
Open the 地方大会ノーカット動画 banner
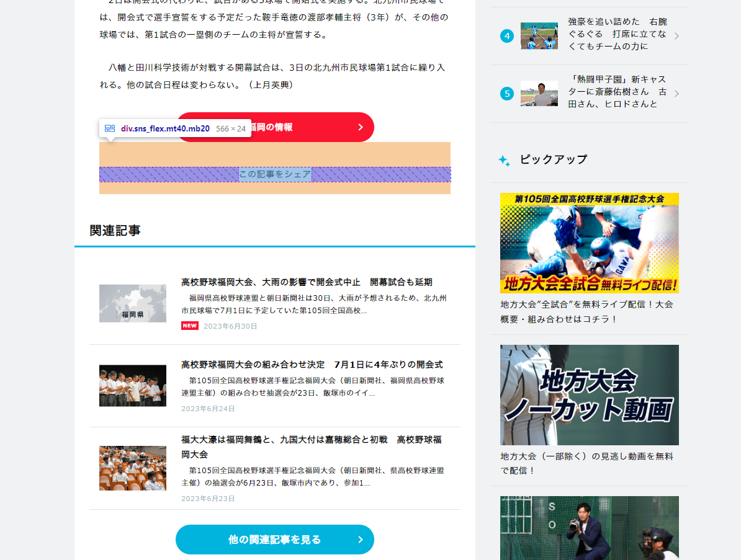589,395
